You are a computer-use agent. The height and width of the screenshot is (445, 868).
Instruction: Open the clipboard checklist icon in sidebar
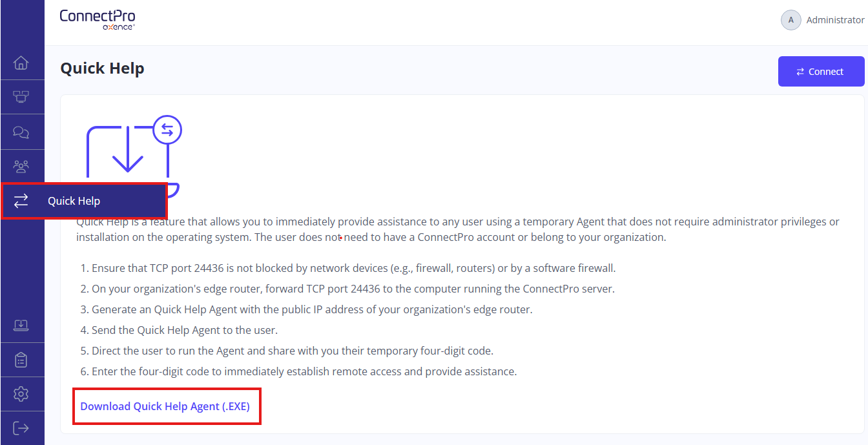[21, 360]
